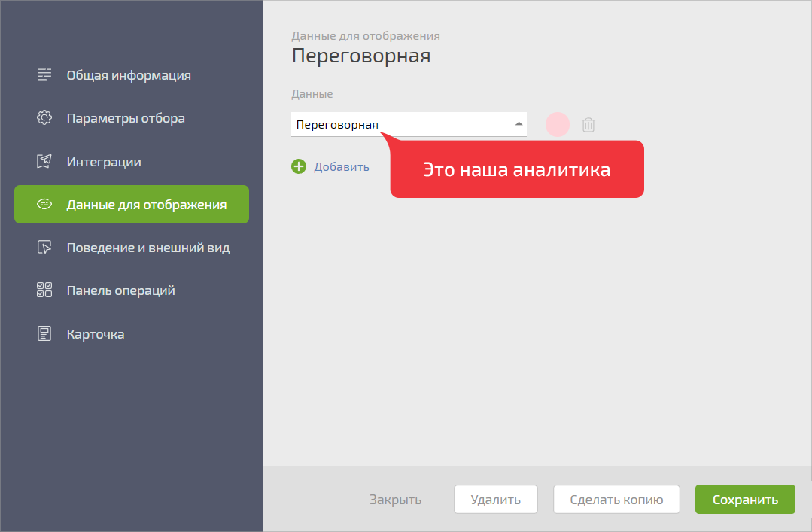812x532 pixels.
Task: Select the Интеграции sidebar icon
Action: click(44, 161)
